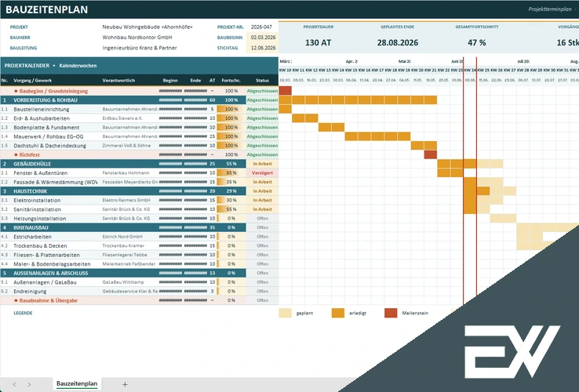The width and height of the screenshot is (579, 392).
Task: Select the Estricharbeiten task cell
Action: (32, 237)
